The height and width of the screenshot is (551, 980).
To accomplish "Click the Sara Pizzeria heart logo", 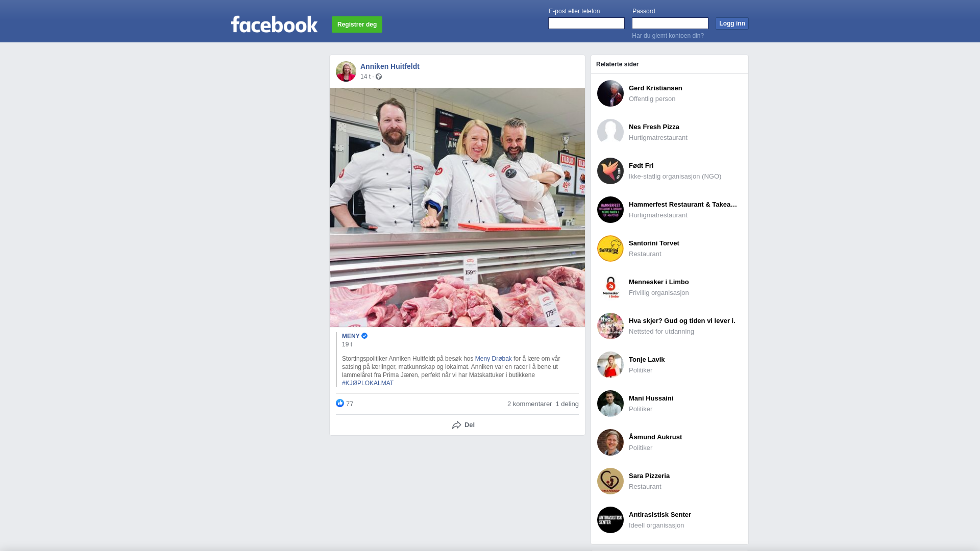I will [x=610, y=481].
